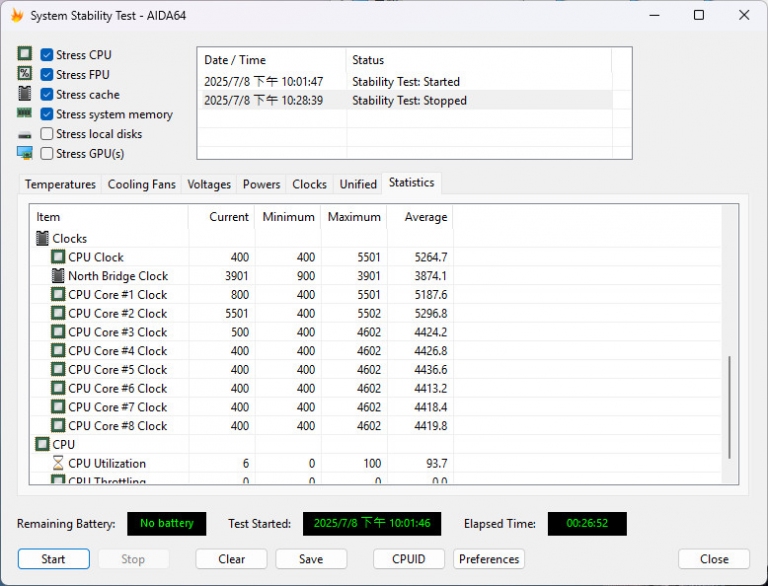Image resolution: width=768 pixels, height=586 pixels.
Task: Switch to the Temperatures tab
Action: [x=60, y=184]
